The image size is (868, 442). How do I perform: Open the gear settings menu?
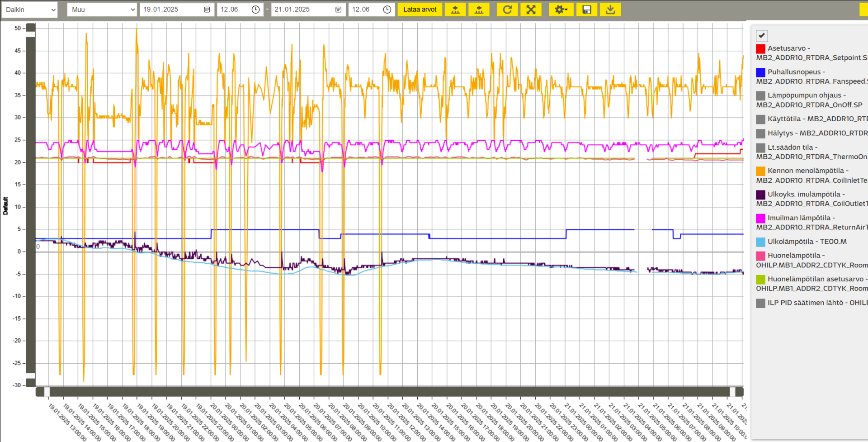[561, 10]
